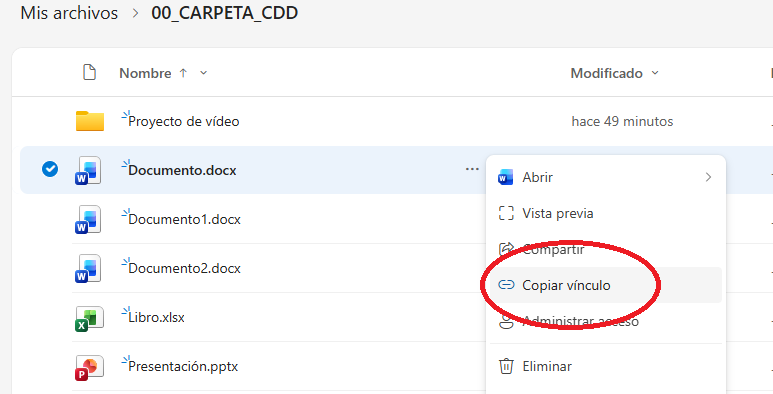Click the Excel icon beside Libro.xlsx
The image size is (773, 394).
point(89,318)
